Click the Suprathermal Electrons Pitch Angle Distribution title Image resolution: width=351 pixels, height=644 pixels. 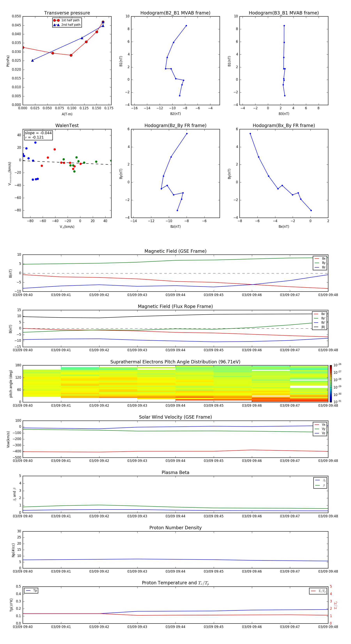pos(175,362)
